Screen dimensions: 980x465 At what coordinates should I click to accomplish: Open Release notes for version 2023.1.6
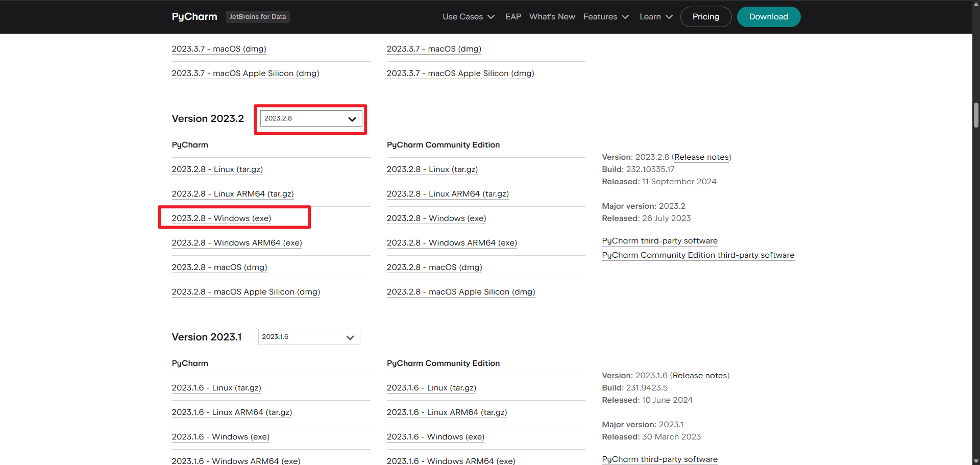coord(700,376)
